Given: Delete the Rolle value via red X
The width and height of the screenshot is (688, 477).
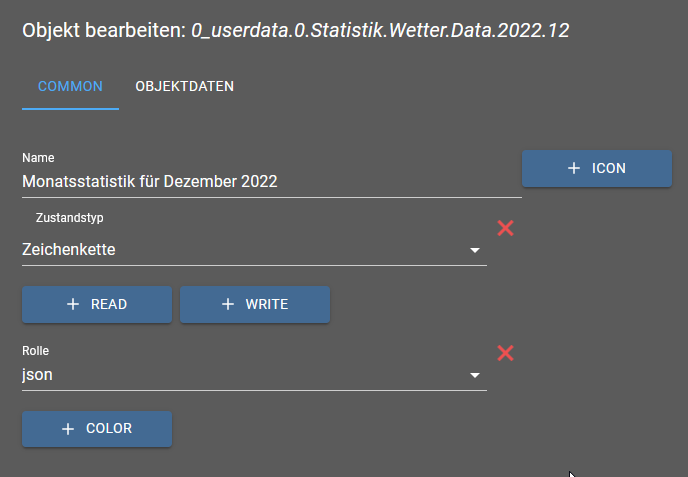Looking at the screenshot, I should [x=506, y=353].
